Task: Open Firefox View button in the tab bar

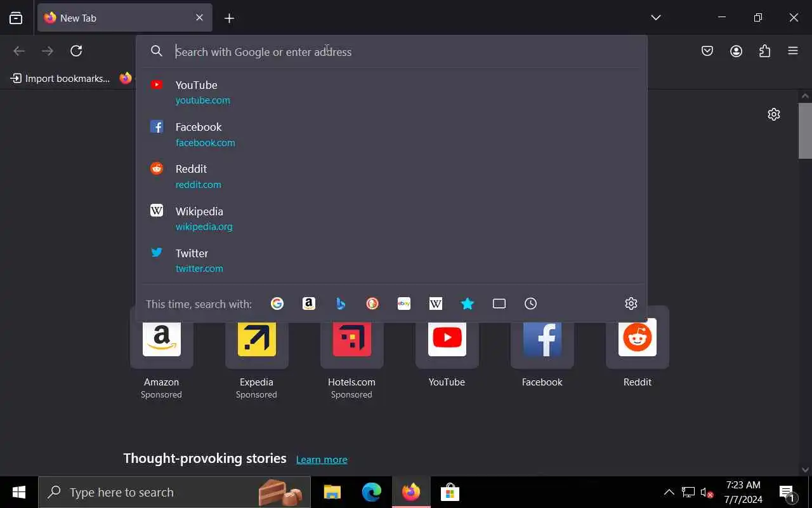Action: pyautogui.click(x=16, y=18)
